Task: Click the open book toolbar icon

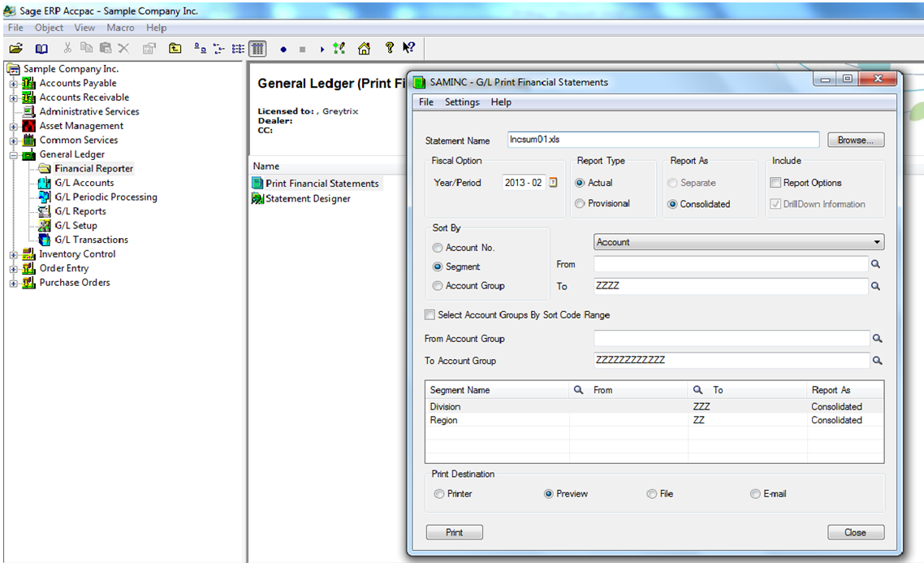Action: point(41,49)
